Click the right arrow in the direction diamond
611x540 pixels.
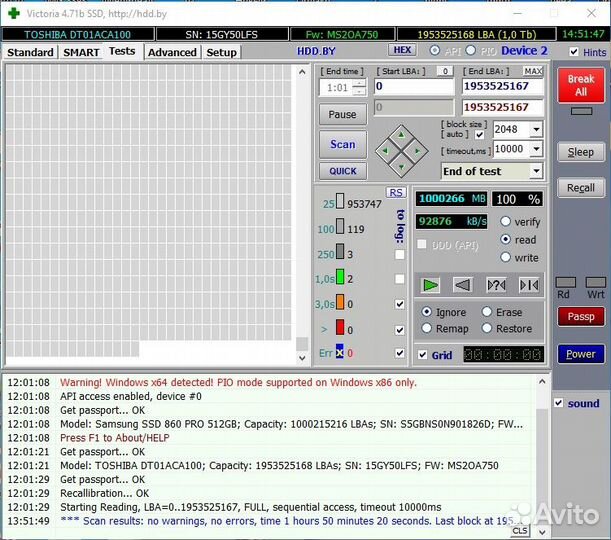click(418, 151)
